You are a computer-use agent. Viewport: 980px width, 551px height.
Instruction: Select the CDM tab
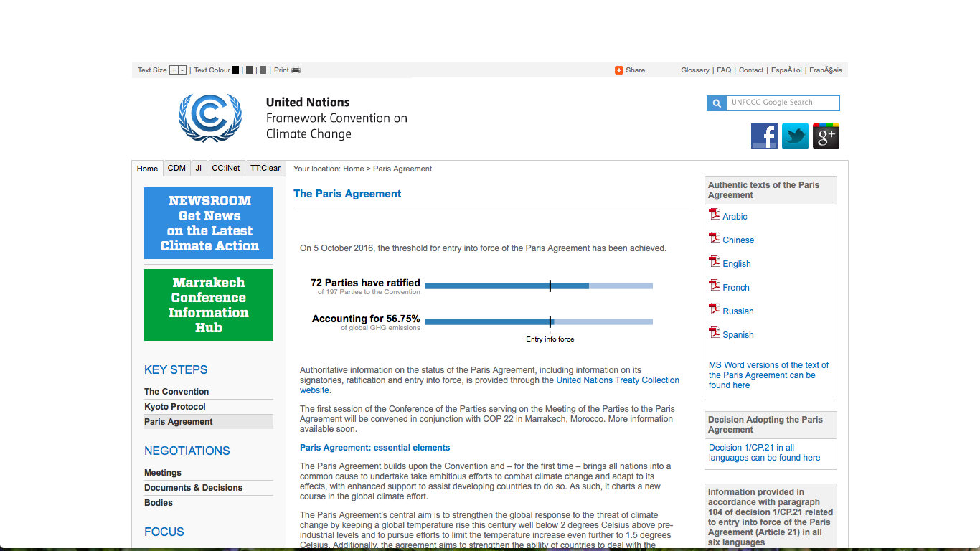pos(176,169)
